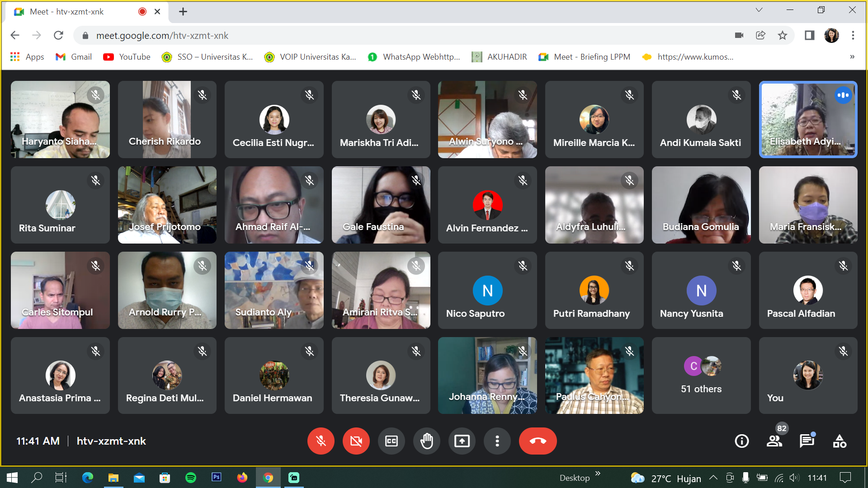Open Spotify from the Windows taskbar
Viewport: 868px width, 488px height.
pyautogui.click(x=191, y=478)
